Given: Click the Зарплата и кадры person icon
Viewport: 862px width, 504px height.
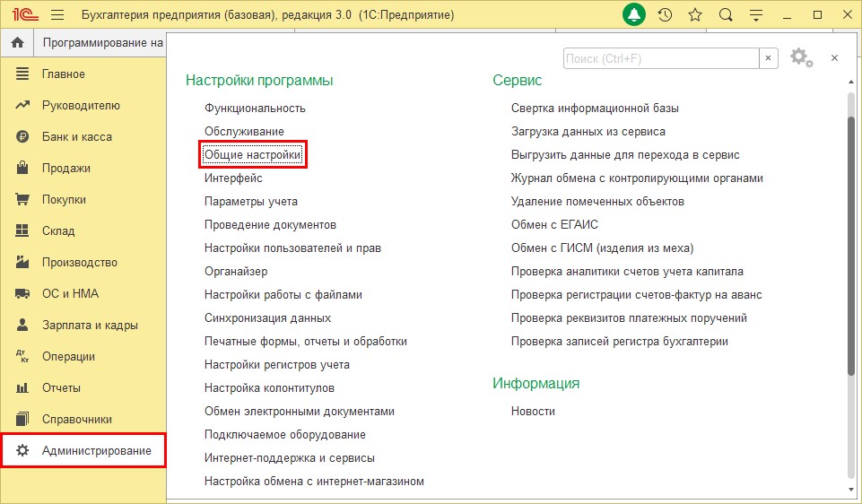Looking at the screenshot, I should click(22, 325).
